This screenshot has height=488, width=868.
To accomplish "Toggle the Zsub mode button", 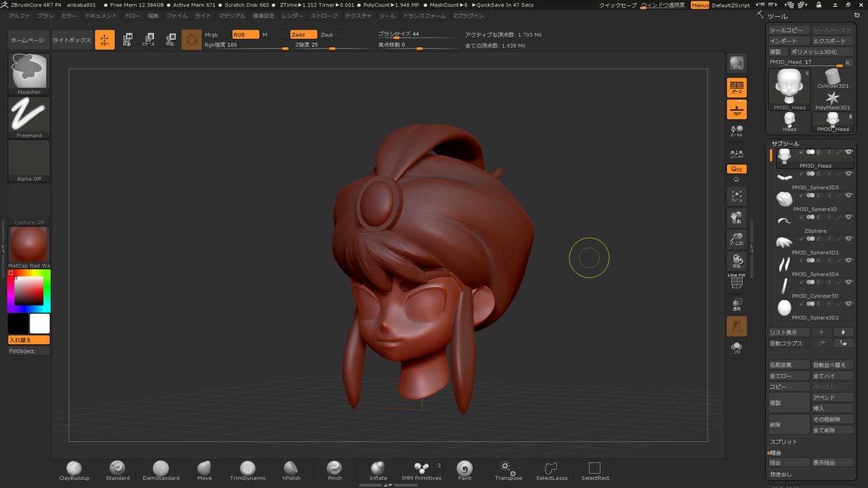I will pos(328,35).
